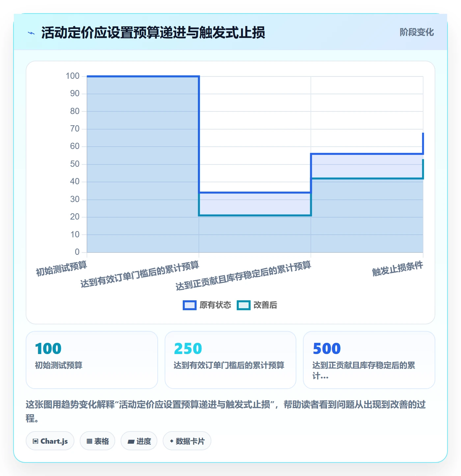
Task: Select the 数据卡片 tag chip
Action: pos(187,441)
